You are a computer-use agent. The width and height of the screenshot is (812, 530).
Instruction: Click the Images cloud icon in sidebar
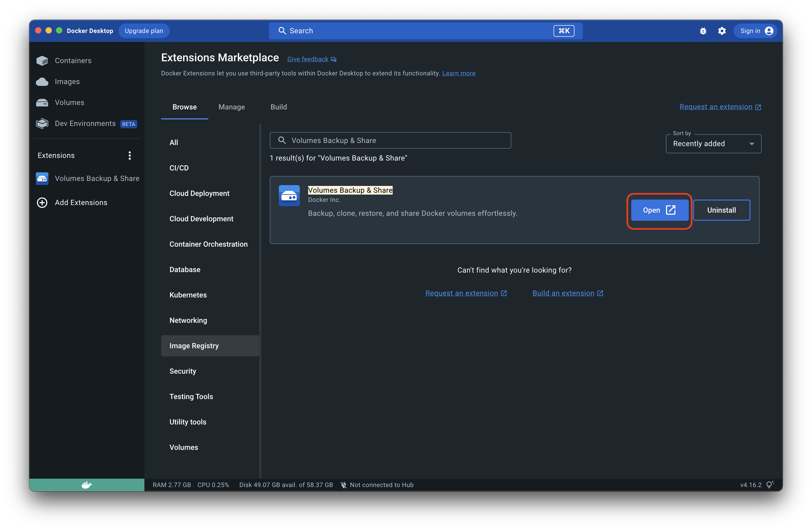point(42,82)
